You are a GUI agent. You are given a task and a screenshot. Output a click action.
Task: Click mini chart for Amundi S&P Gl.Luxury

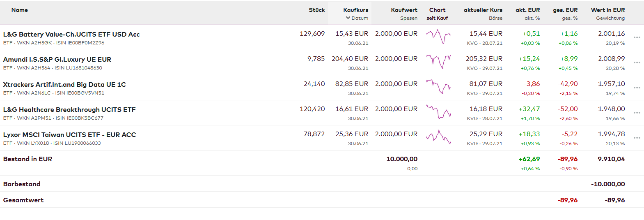click(438, 62)
